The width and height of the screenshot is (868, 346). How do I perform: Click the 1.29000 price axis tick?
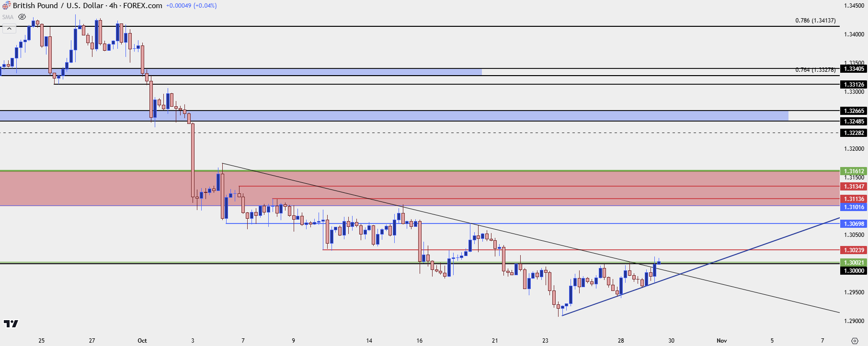(854, 321)
